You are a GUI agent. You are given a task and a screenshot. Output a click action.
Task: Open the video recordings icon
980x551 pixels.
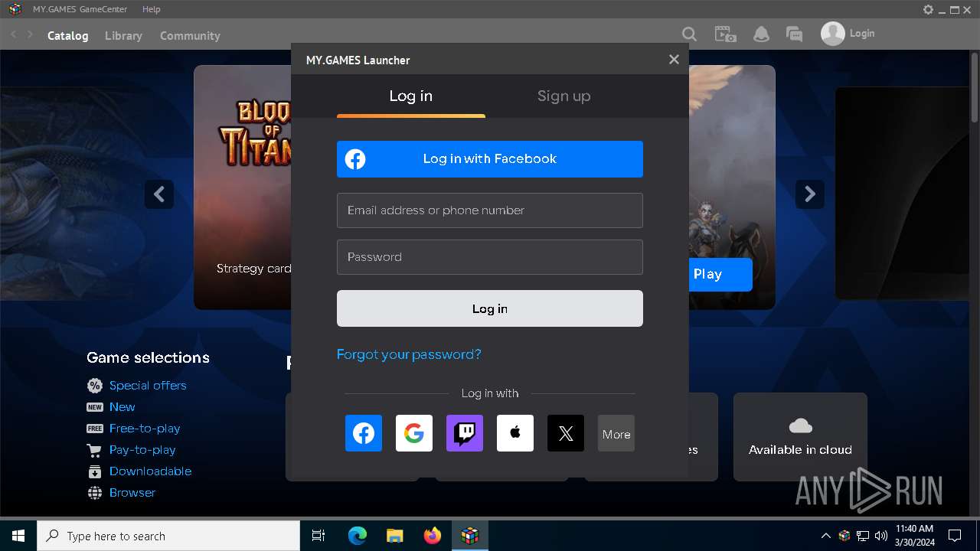tap(725, 34)
